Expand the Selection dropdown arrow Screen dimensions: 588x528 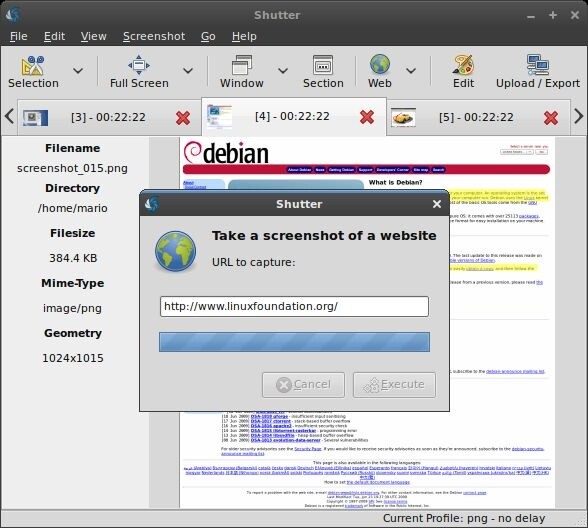[x=78, y=70]
